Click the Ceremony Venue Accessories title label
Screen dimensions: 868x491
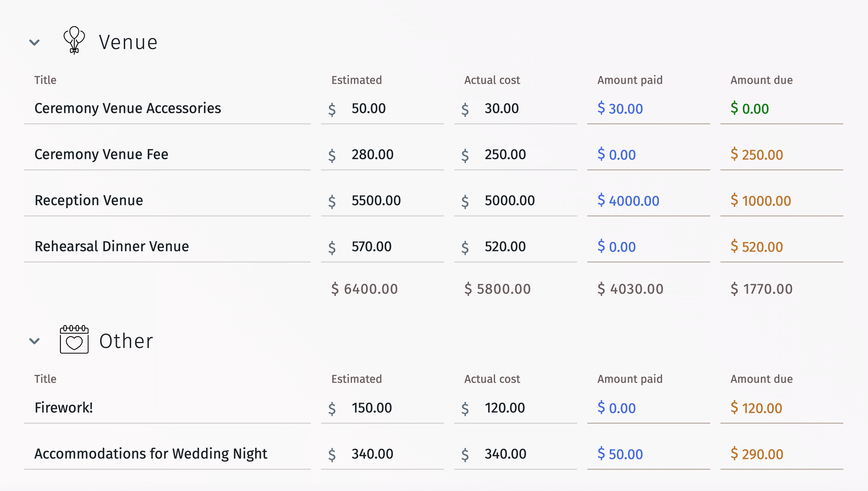tap(128, 108)
